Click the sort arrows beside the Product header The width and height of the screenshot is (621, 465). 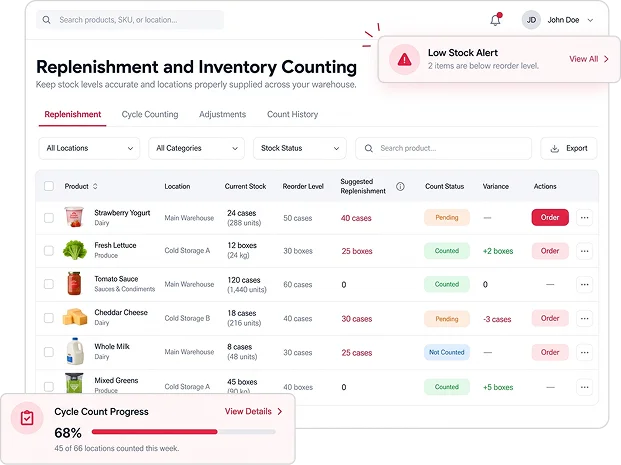tap(95, 186)
